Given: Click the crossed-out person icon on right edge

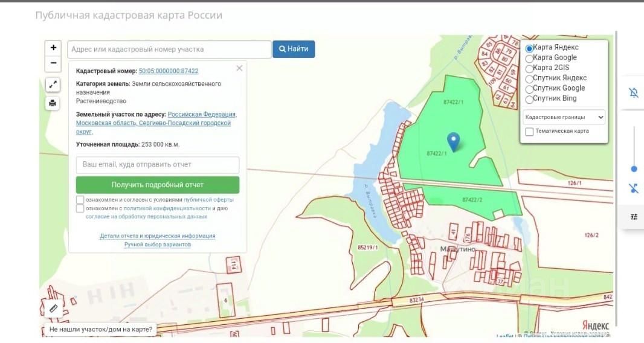Looking at the screenshot, I should [634, 188].
